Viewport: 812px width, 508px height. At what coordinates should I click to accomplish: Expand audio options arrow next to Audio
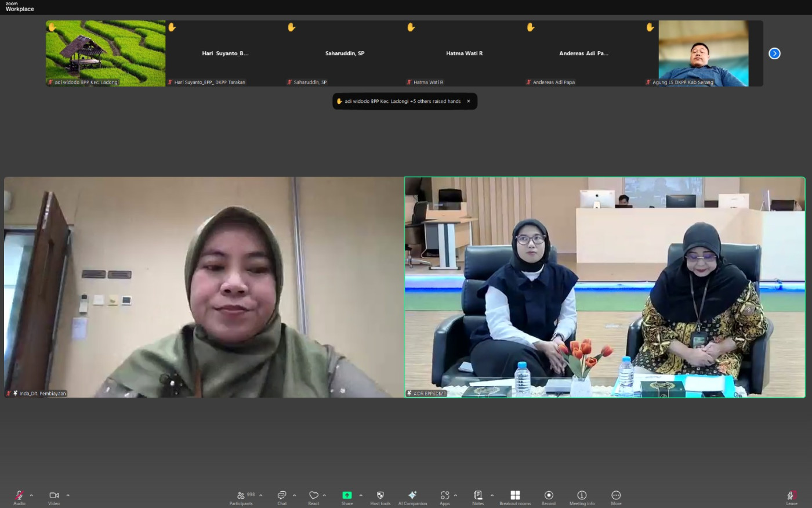[31, 495]
